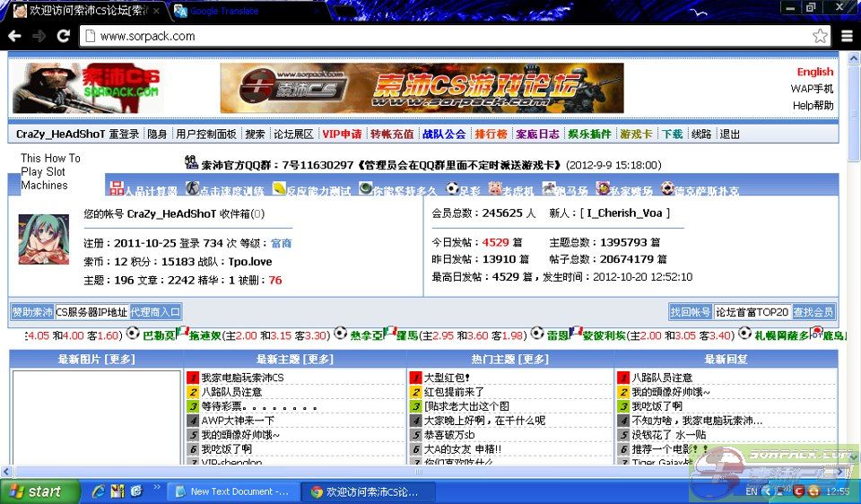The image size is (861, 504).
Task: Switch site language to English
Action: coord(815,72)
